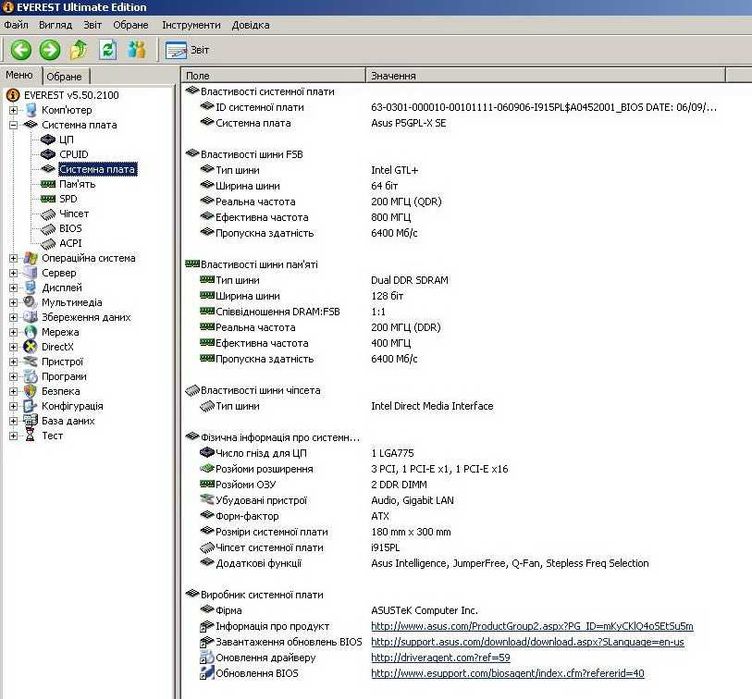Go back with the green left arrow
This screenshot has width=752, height=699.
21,49
